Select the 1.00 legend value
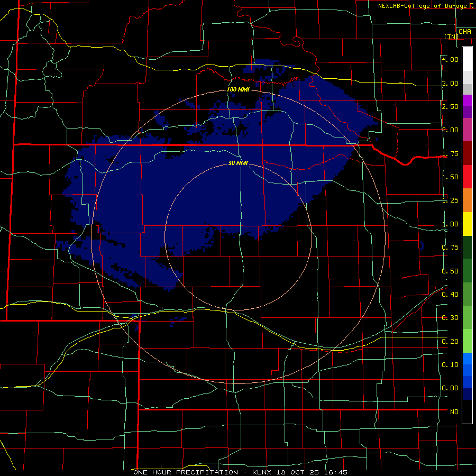 [450, 224]
